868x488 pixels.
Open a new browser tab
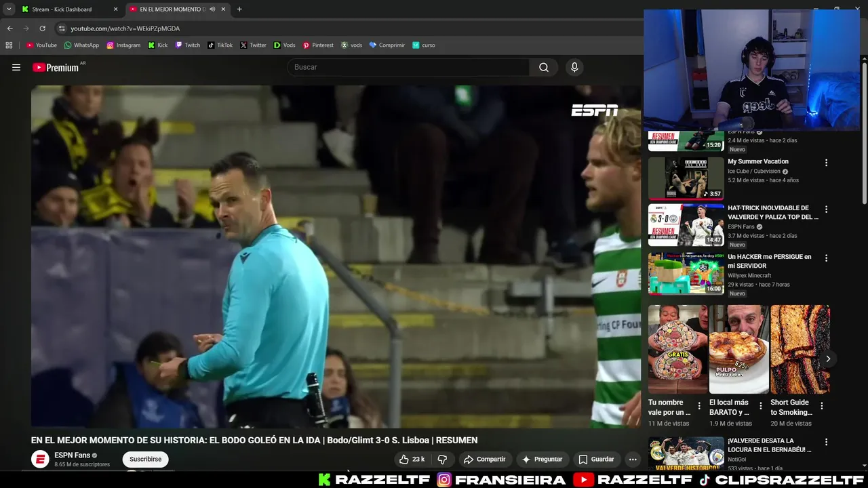[239, 9]
